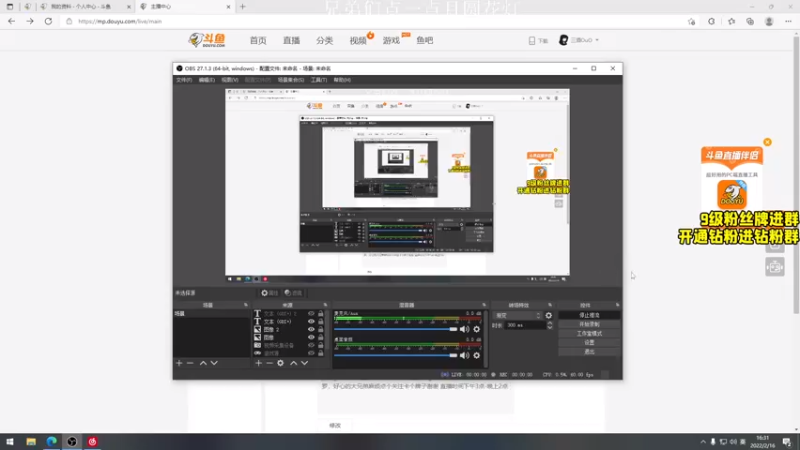Open OBS 帮助(H) menu
The height and width of the screenshot is (450, 800).
(342, 80)
